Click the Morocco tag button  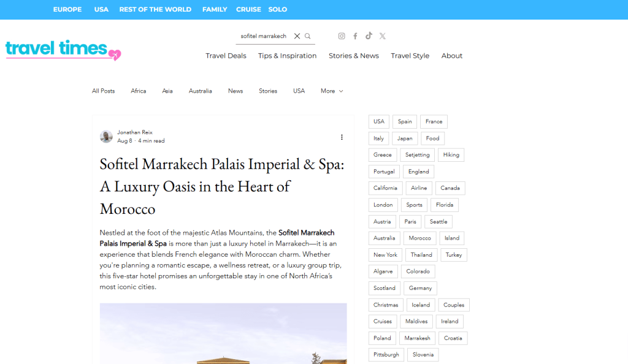tap(420, 238)
